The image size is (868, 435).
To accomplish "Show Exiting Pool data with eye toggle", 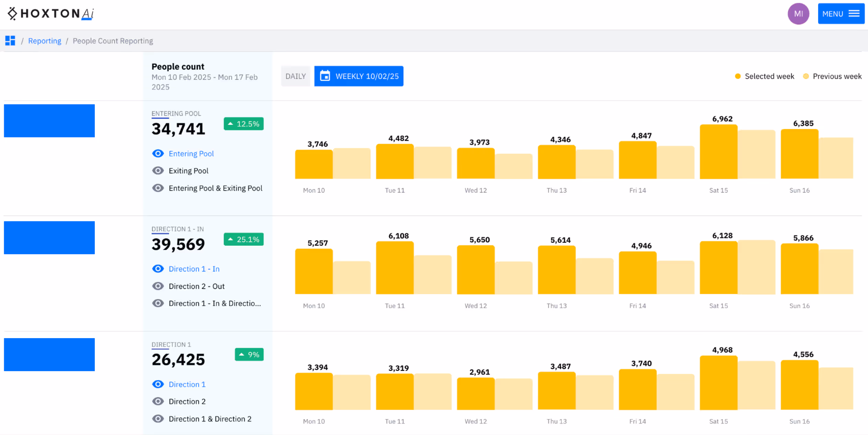I will 158,170.
